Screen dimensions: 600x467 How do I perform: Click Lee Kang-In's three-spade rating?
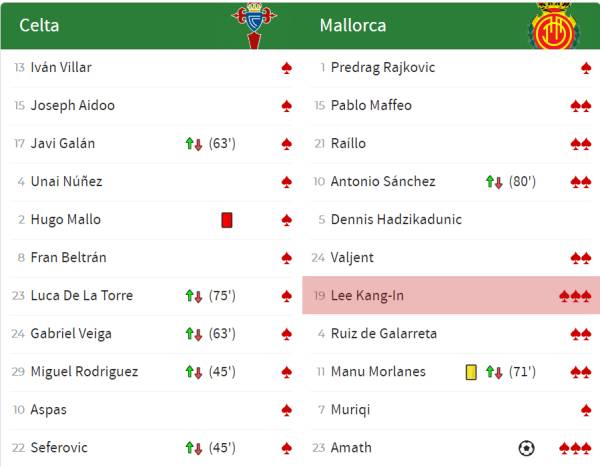(x=575, y=296)
